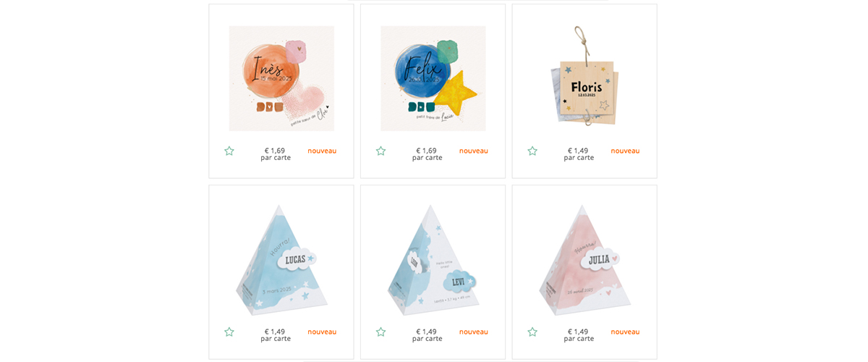Star the Lucas pyramid card
868x362 pixels.
(229, 332)
